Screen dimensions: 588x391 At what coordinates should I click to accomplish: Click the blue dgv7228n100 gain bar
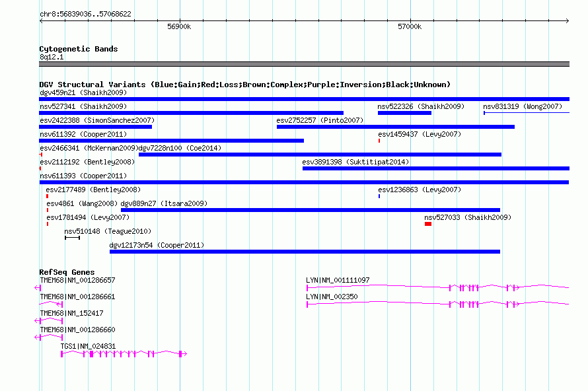(320, 155)
